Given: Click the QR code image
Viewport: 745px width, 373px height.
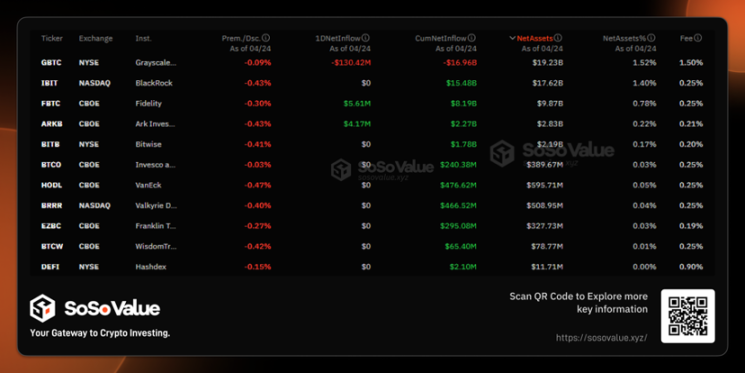Looking at the screenshot, I should pyautogui.click(x=688, y=316).
